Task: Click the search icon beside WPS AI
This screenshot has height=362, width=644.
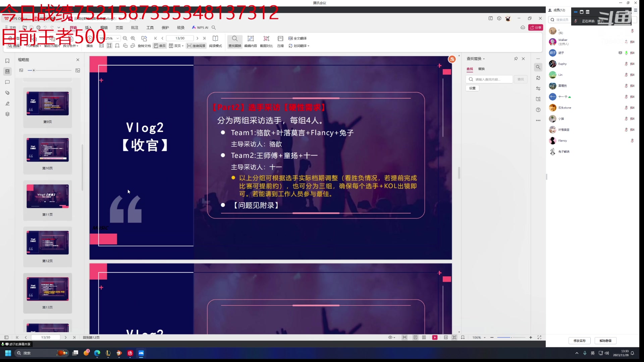Action: (214, 27)
